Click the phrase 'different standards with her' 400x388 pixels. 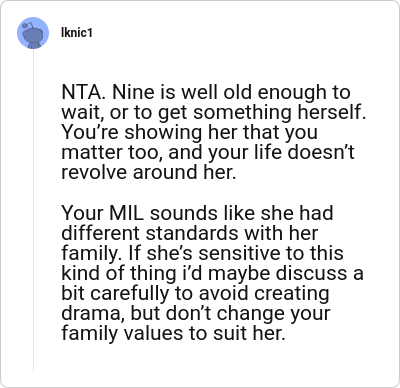[189, 233]
